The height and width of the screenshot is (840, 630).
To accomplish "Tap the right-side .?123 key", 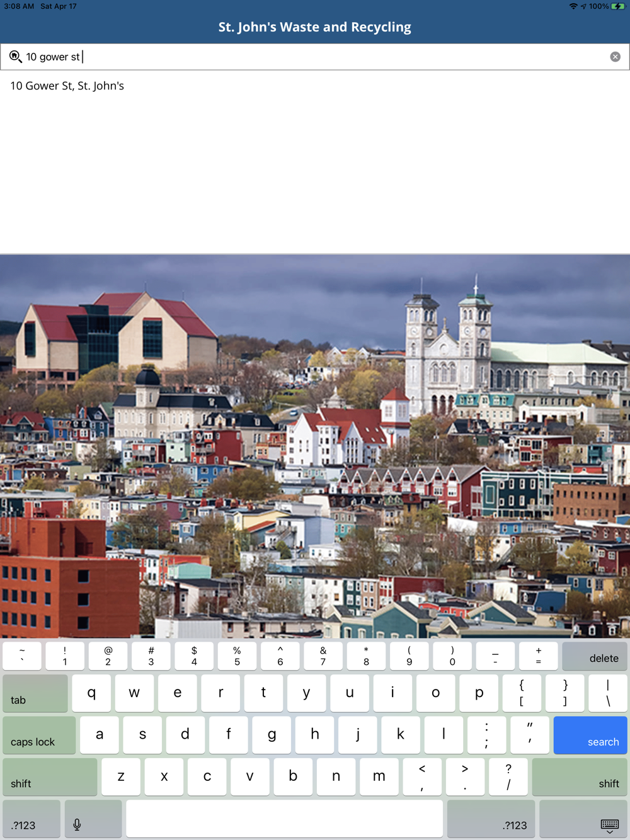I will pos(491,819).
